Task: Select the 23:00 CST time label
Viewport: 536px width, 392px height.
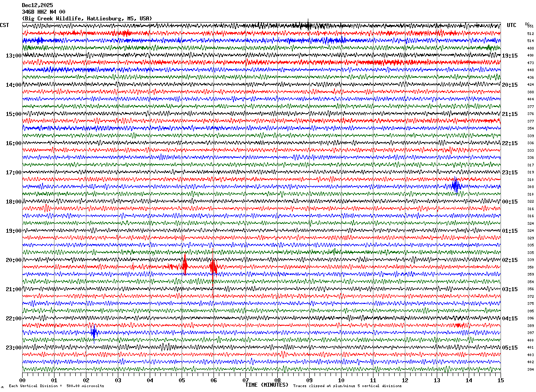Action: pos(13,348)
